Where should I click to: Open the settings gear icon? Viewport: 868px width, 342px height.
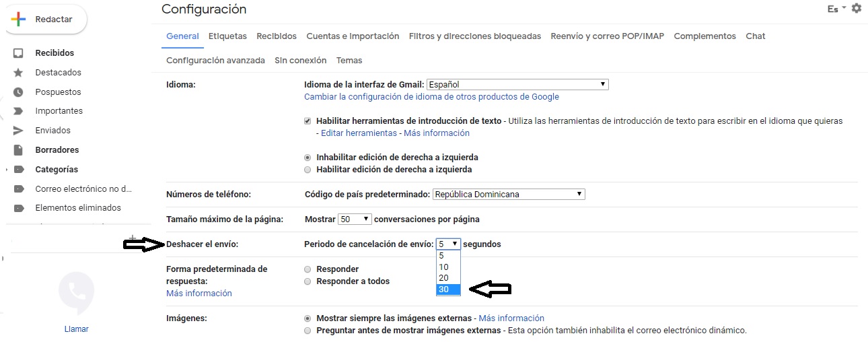pyautogui.click(x=856, y=9)
